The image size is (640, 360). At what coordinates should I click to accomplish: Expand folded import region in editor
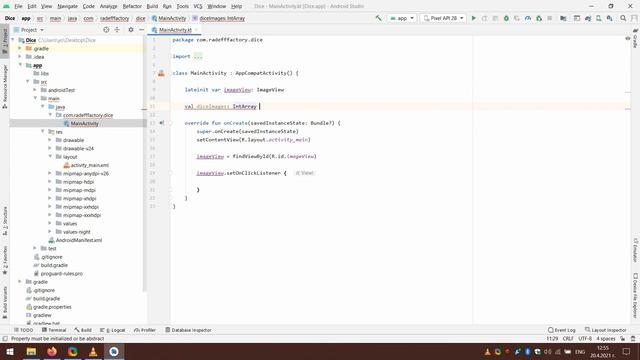click(x=198, y=56)
